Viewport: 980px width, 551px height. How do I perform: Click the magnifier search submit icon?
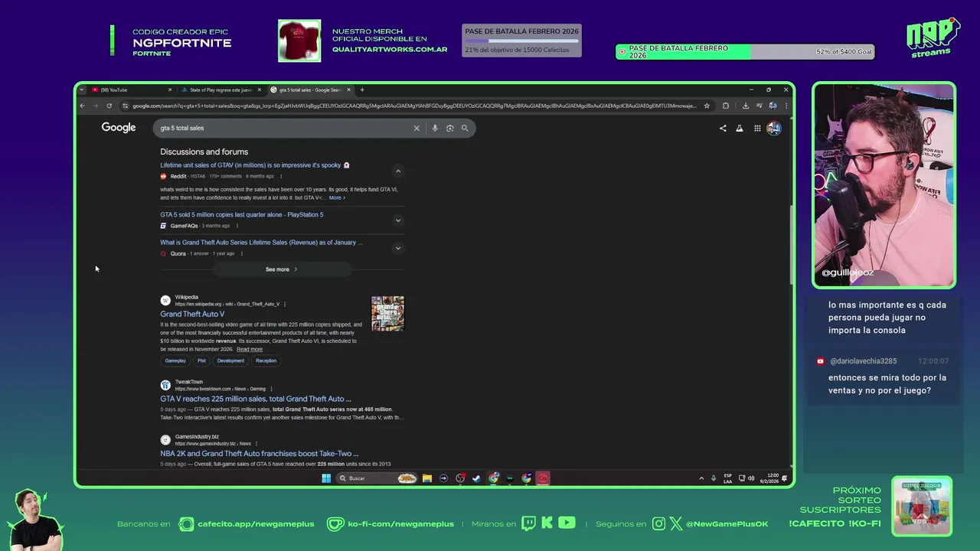pyautogui.click(x=465, y=128)
